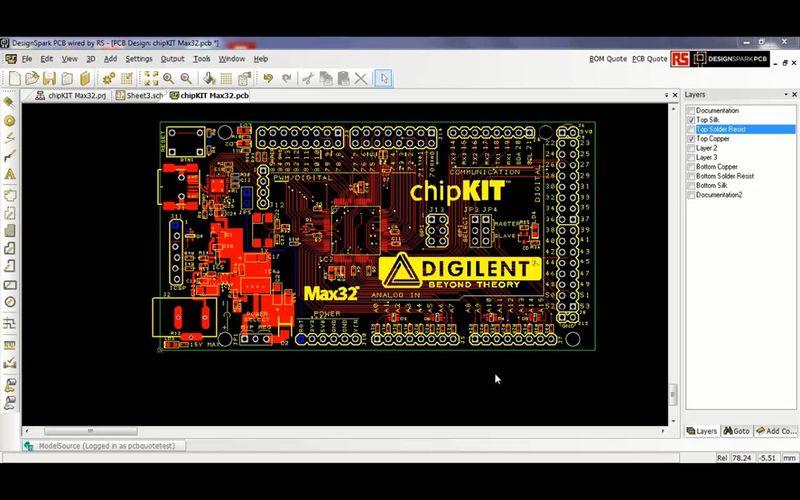The width and height of the screenshot is (800, 500).
Task: Click the New document toolbar icon
Action: (15, 79)
